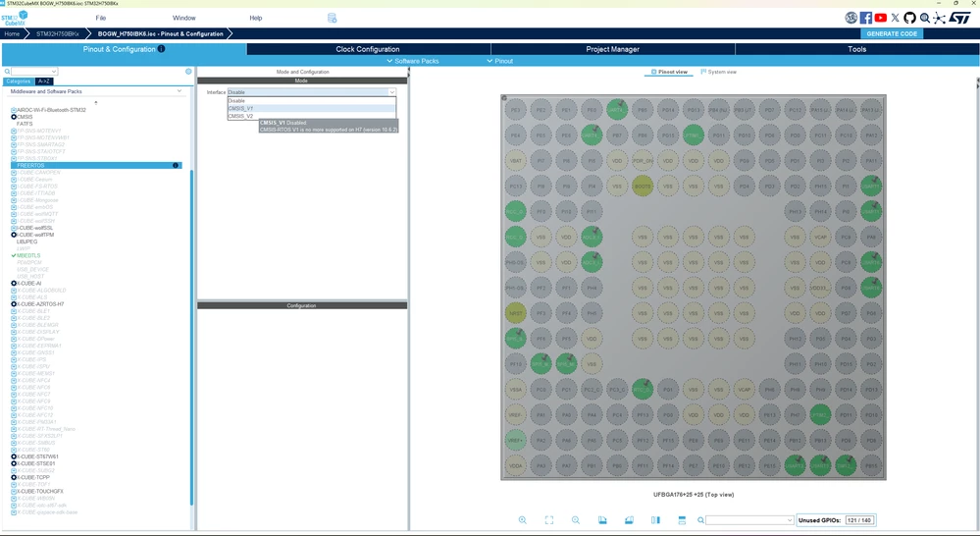The width and height of the screenshot is (980, 536).
Task: Open the pin search combo box at bottom
Action: [750, 519]
